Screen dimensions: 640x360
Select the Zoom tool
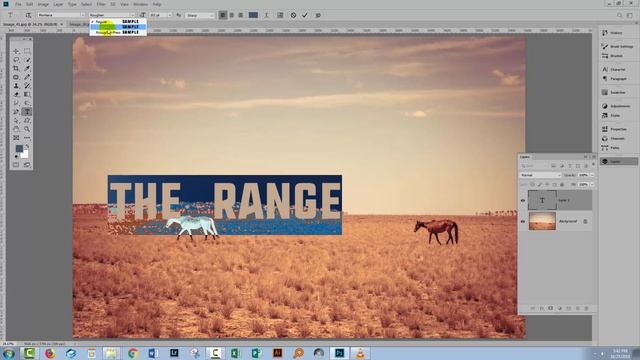click(27, 129)
